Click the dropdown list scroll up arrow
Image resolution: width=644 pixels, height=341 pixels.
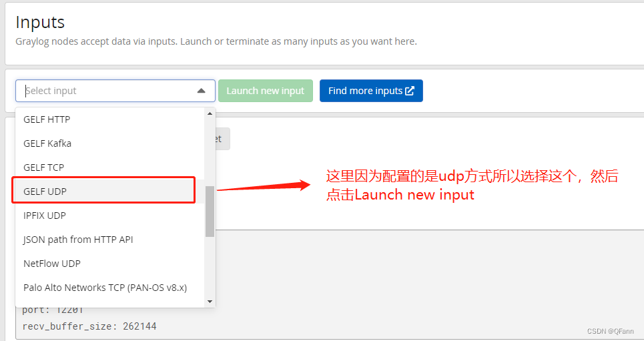[210, 113]
